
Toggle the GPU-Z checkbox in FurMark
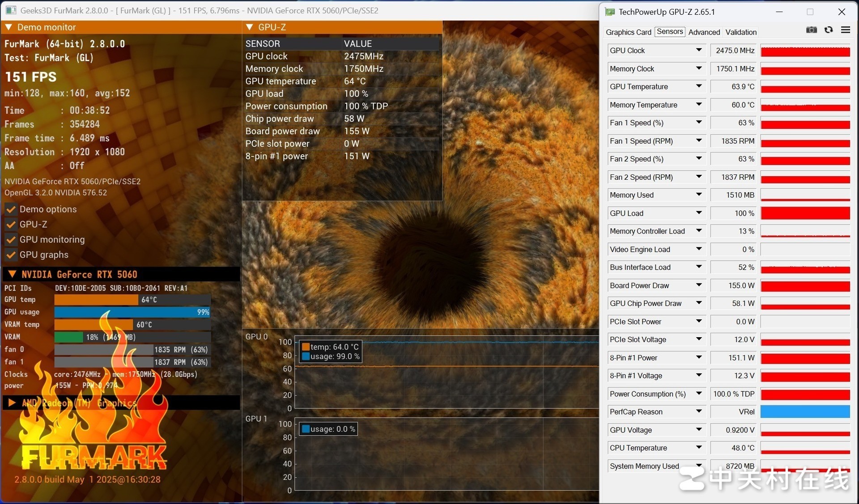11,224
